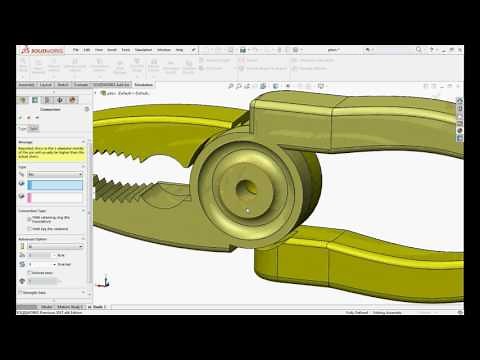Click the pink face selection box
The width and height of the screenshot is (480, 360).
click(55, 198)
